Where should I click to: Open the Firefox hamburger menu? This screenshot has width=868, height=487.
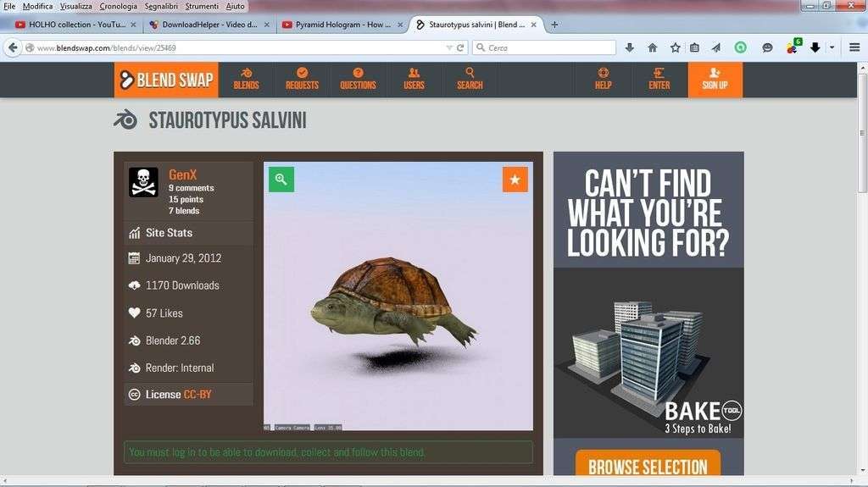coord(854,47)
